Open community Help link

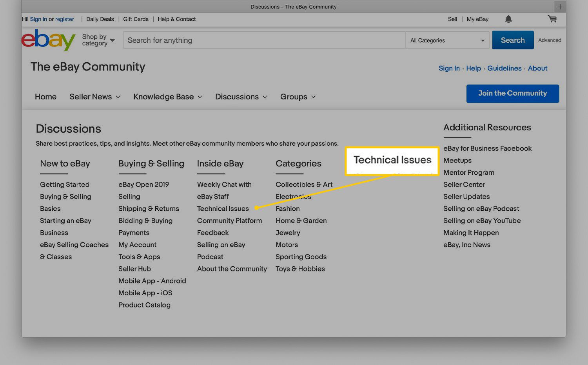click(474, 68)
